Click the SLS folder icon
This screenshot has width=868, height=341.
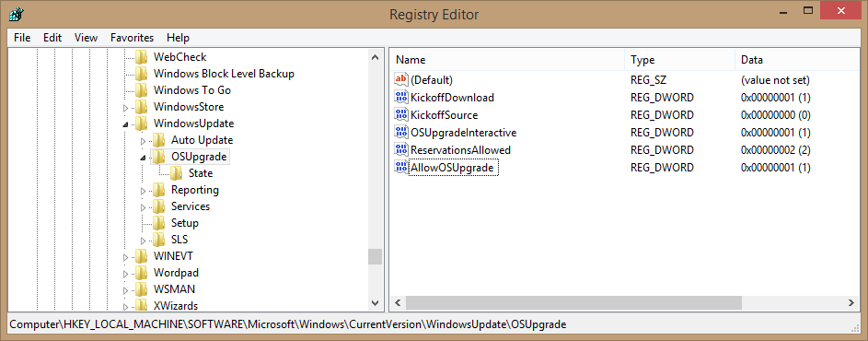[x=159, y=240]
